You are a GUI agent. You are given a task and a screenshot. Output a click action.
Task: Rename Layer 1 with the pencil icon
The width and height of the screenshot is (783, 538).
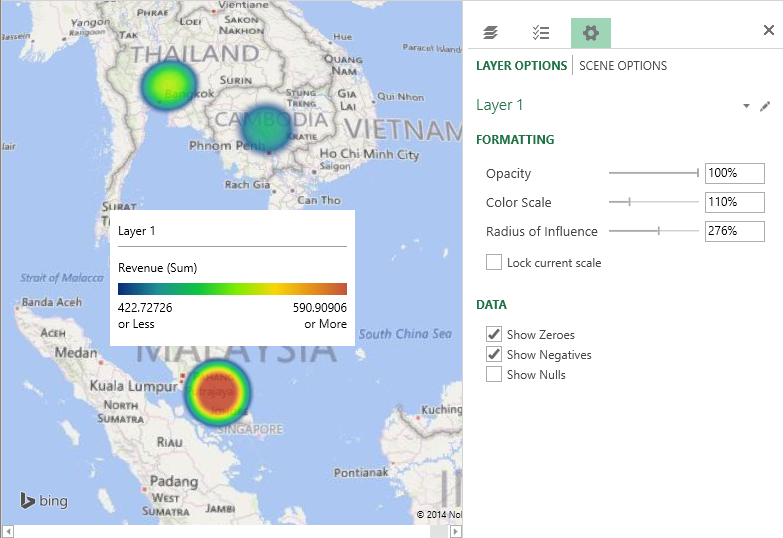pyautogui.click(x=765, y=106)
